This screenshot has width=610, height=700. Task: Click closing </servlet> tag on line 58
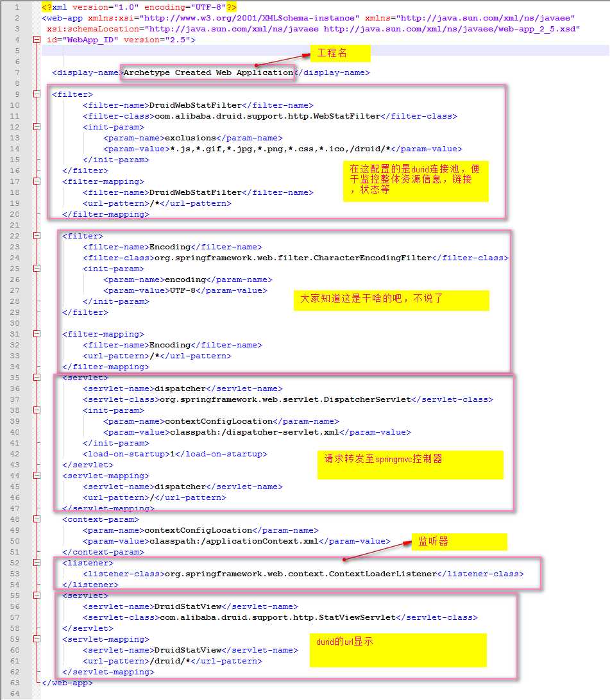coord(88,628)
